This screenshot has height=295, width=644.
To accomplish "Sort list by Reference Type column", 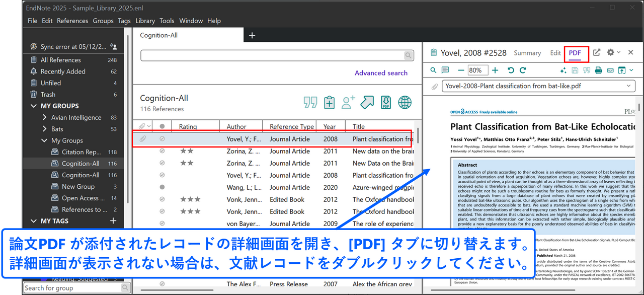I will point(292,127).
